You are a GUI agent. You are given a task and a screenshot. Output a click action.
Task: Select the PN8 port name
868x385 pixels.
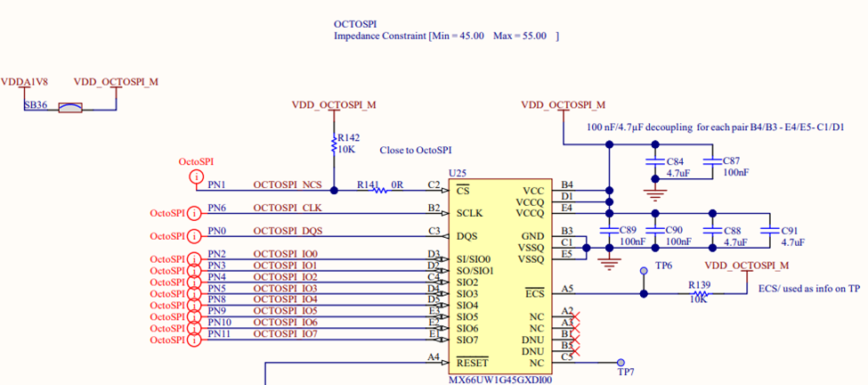click(x=217, y=299)
